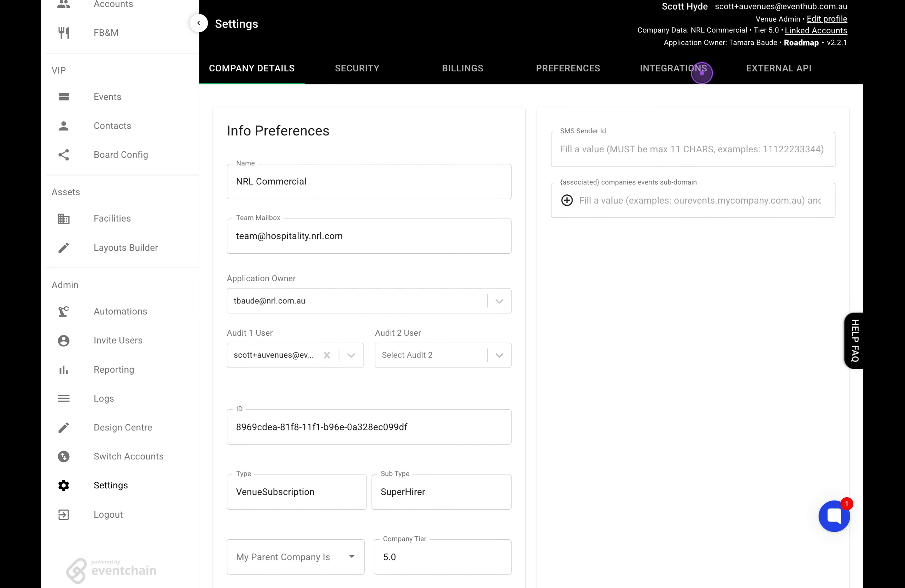The image size is (905, 588).
Task: Click the Events list icon
Action: click(x=64, y=96)
